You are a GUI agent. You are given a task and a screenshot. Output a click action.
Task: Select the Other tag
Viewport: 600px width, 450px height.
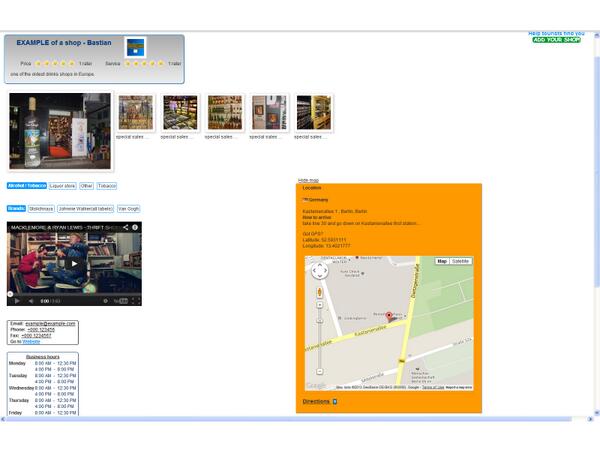coord(86,186)
